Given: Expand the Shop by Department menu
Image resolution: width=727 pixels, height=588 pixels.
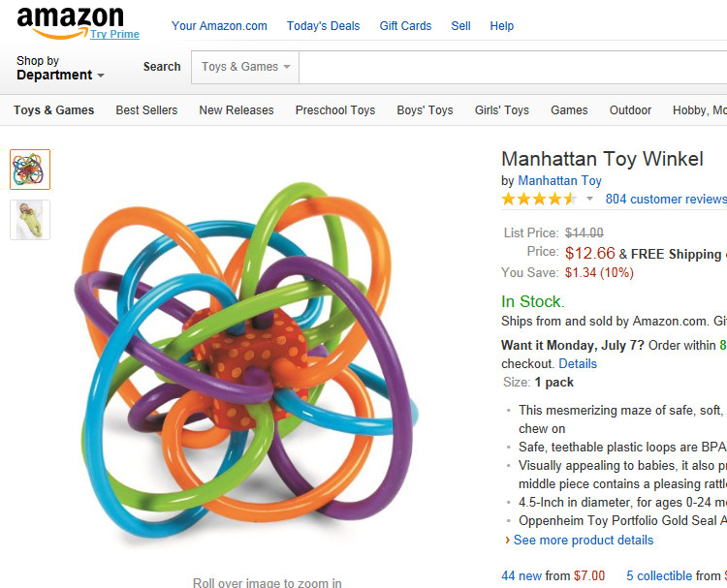Looking at the screenshot, I should 60,68.
